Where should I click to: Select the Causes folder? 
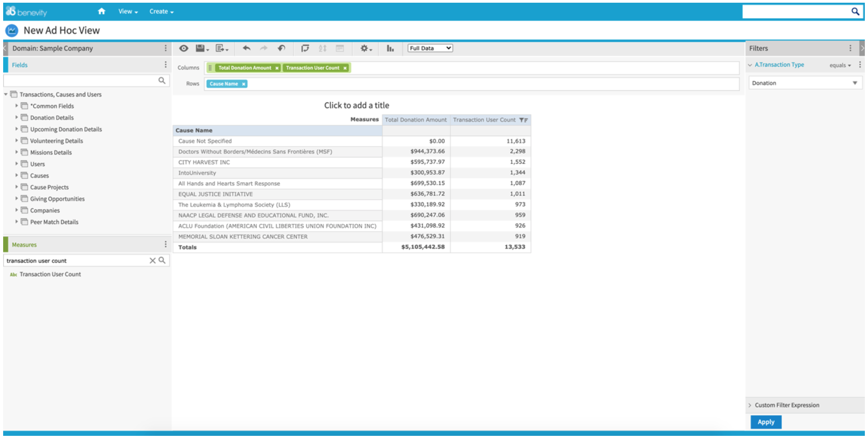coord(39,176)
